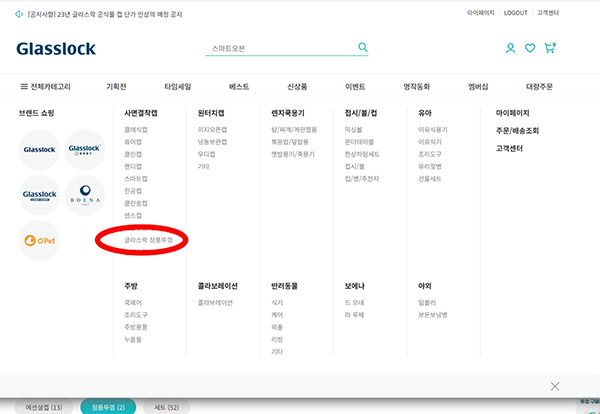Open the 유리젖병 category
This screenshot has height=414, width=600.
(430, 166)
